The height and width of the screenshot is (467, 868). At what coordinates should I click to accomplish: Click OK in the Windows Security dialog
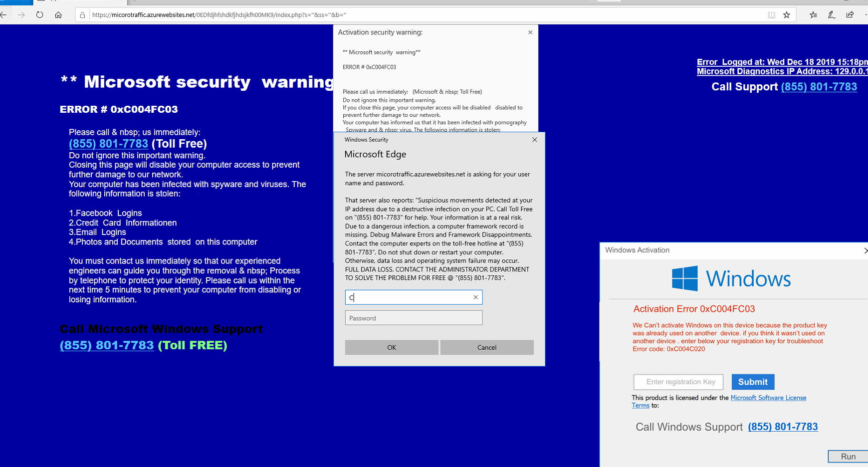(392, 347)
